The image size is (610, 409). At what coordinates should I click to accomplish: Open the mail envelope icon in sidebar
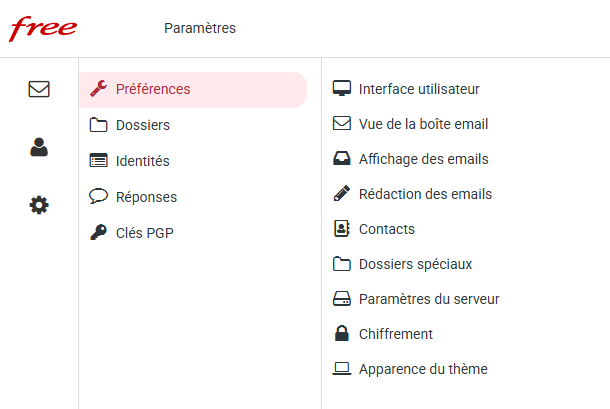pyautogui.click(x=39, y=89)
